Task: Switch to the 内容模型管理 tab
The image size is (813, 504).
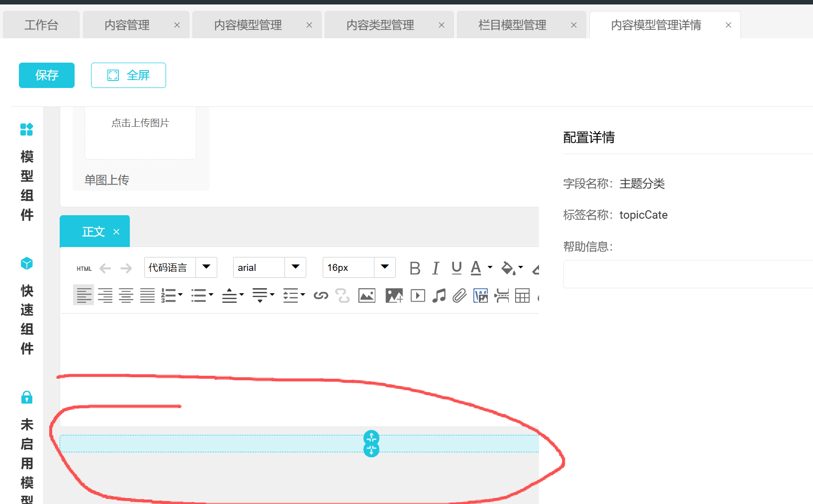Action: pos(248,25)
